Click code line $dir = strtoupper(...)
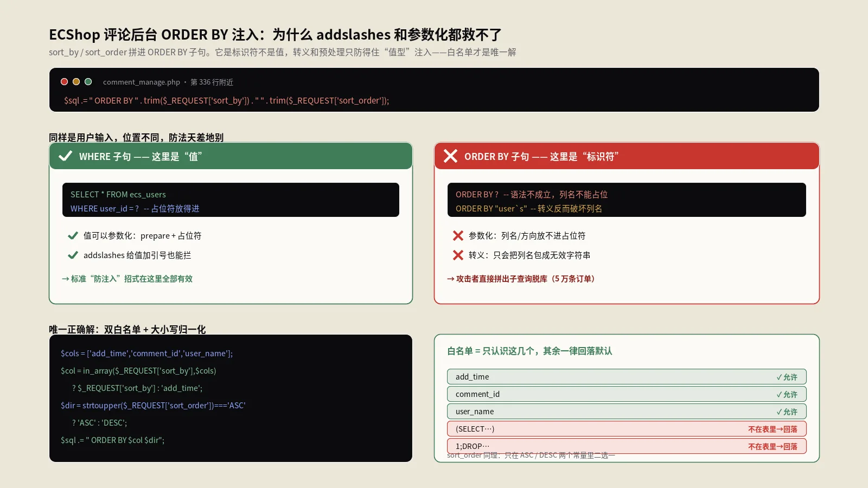Image resolution: width=868 pixels, height=488 pixels. tap(153, 405)
